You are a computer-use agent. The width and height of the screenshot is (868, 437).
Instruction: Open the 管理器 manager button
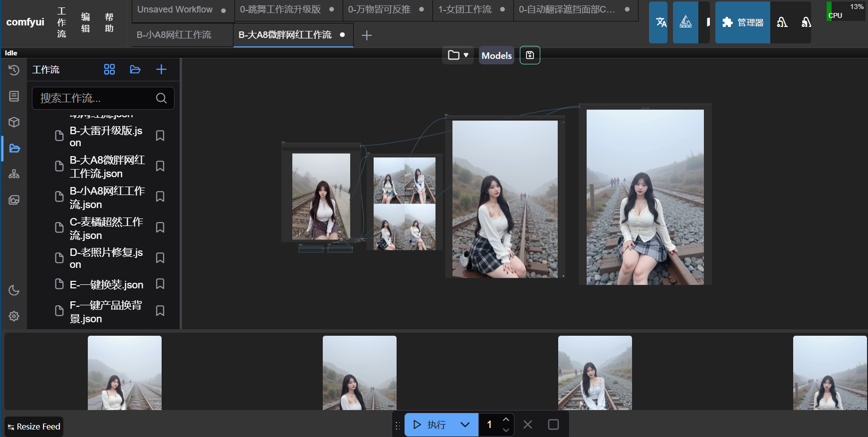pyautogui.click(x=743, y=22)
